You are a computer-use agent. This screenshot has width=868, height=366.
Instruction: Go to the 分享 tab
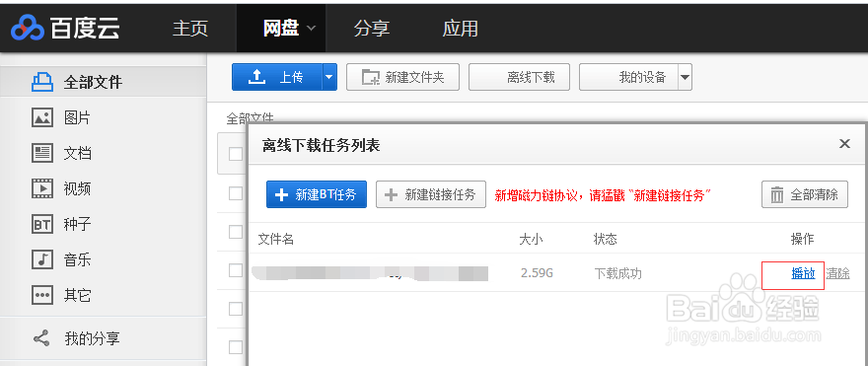coord(372,29)
